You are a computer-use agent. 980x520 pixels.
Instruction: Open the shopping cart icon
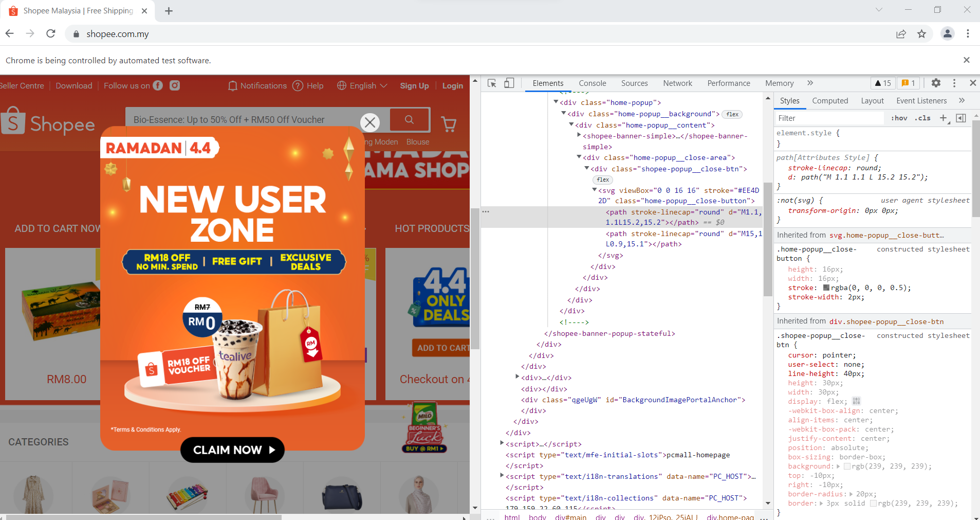coord(449,123)
